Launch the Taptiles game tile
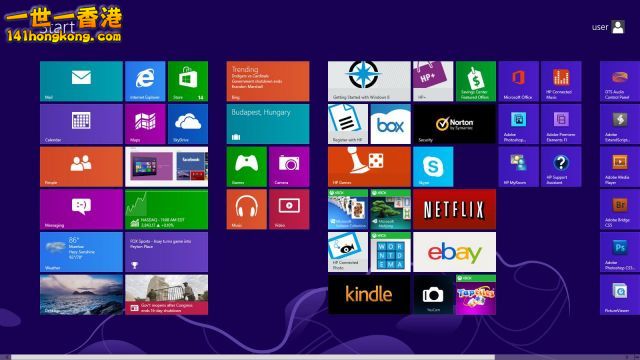Image resolution: width=640 pixels, height=360 pixels. pyautogui.click(x=476, y=295)
